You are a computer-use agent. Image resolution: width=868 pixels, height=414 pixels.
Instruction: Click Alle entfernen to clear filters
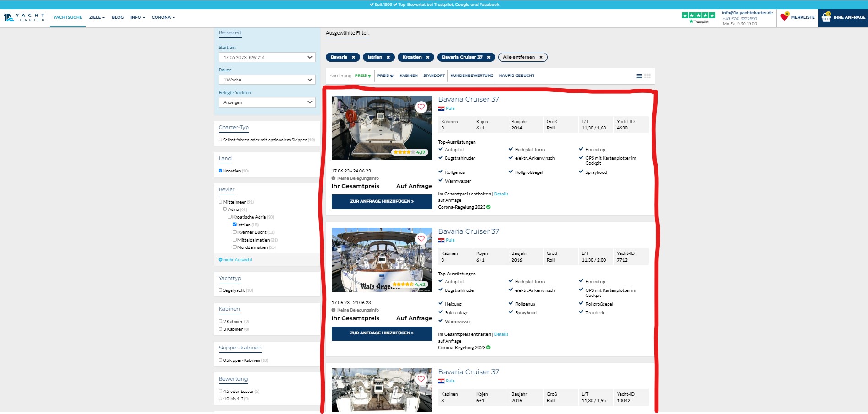pyautogui.click(x=522, y=57)
